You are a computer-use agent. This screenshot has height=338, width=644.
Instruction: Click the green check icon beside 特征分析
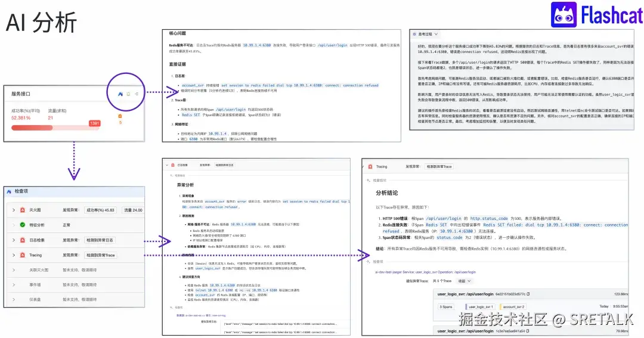tap(23, 225)
